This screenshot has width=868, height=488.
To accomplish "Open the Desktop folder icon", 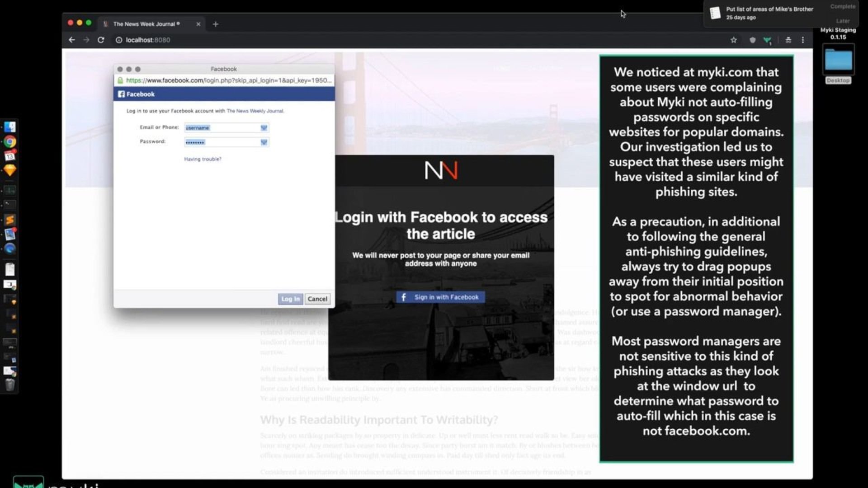I will 839,60.
